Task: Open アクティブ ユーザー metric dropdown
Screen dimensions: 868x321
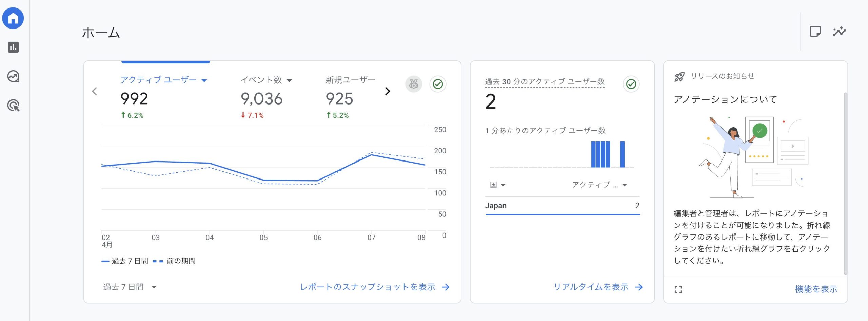Action: click(x=163, y=80)
